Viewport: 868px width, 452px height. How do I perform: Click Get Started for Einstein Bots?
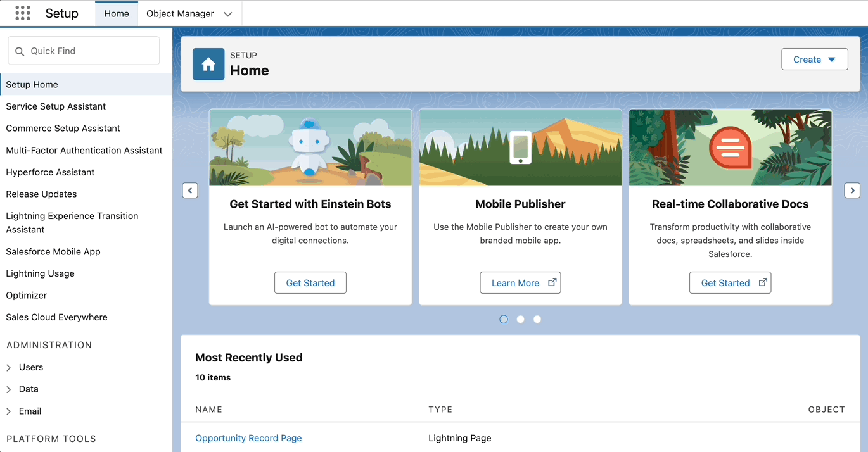310,283
